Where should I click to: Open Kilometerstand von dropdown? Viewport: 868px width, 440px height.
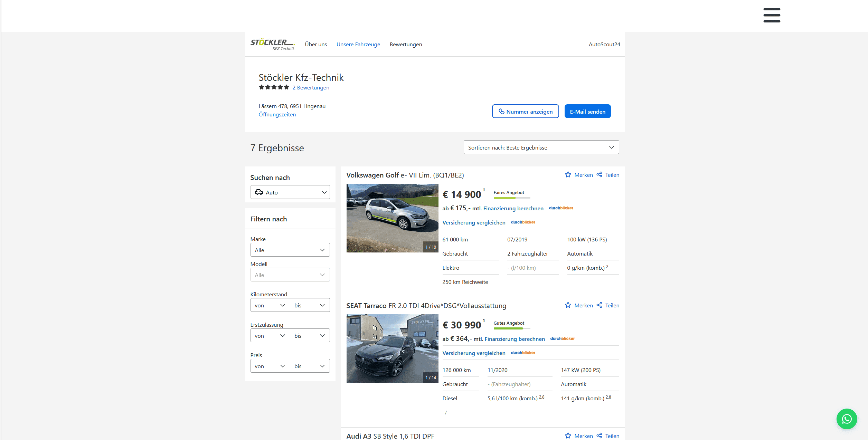point(270,305)
